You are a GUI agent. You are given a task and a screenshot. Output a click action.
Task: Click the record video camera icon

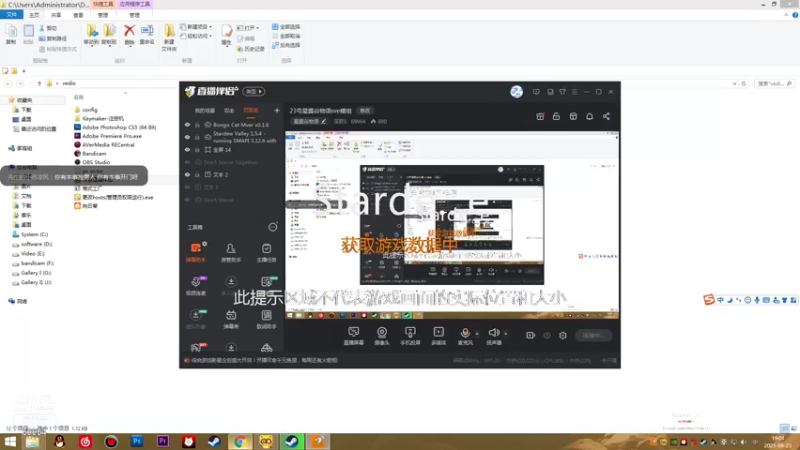[531, 335]
